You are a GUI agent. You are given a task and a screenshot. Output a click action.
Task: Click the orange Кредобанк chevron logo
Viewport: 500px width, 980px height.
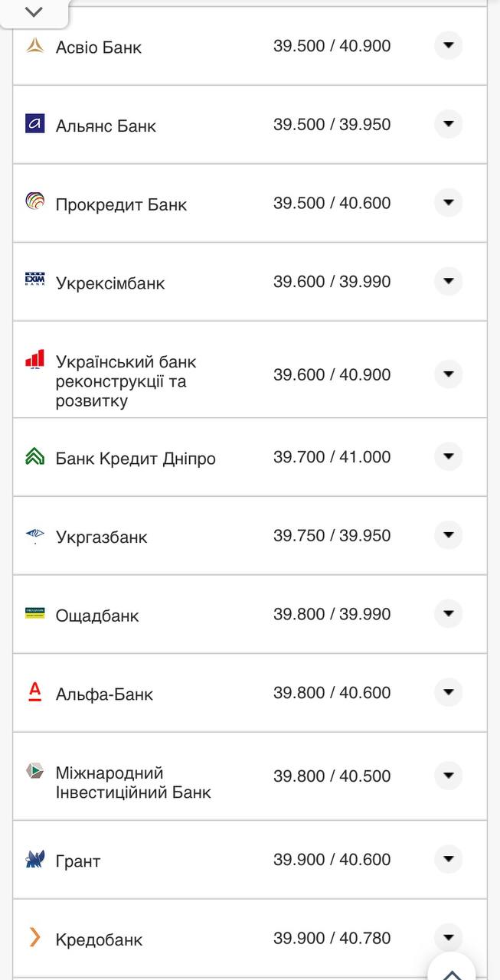tap(34, 937)
